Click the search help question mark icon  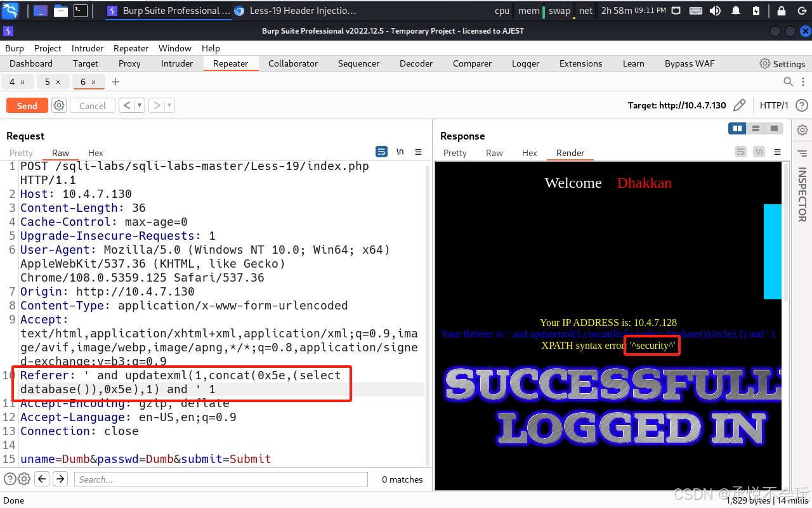tap(10, 479)
